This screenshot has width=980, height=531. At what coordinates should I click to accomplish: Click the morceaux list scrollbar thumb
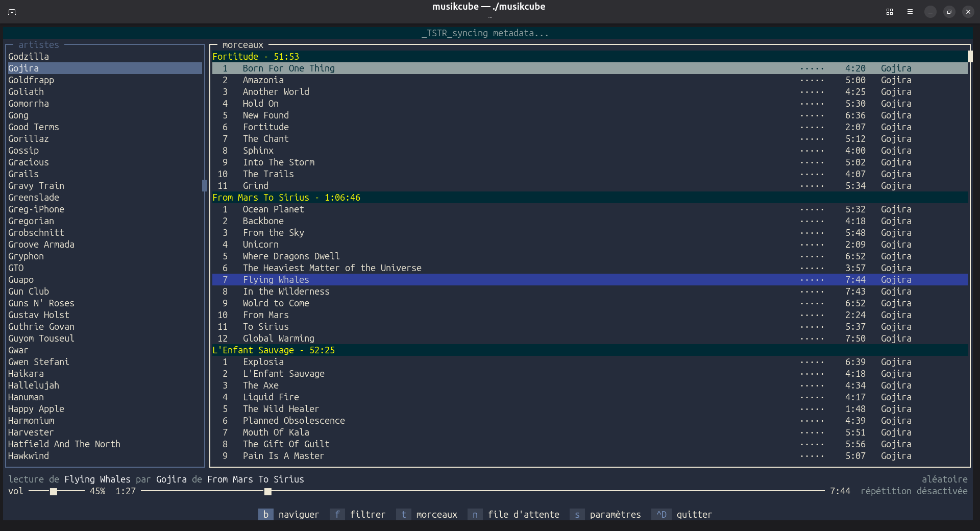coord(970,57)
